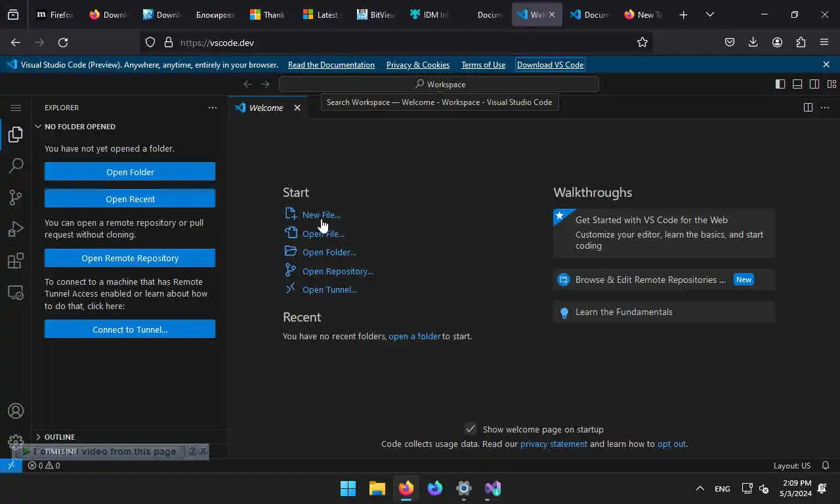
Task: Open the hamburger application menu
Action: (16, 108)
